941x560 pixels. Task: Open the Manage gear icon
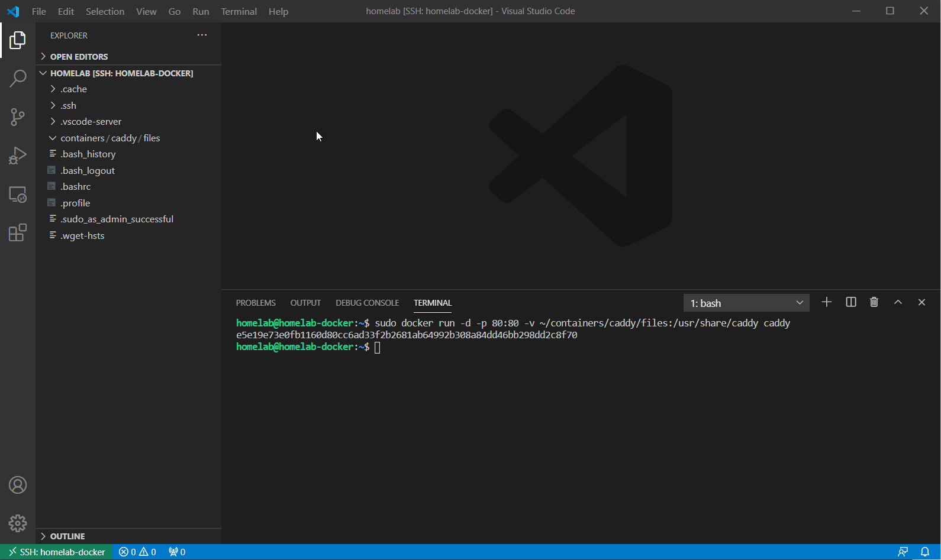click(x=18, y=523)
